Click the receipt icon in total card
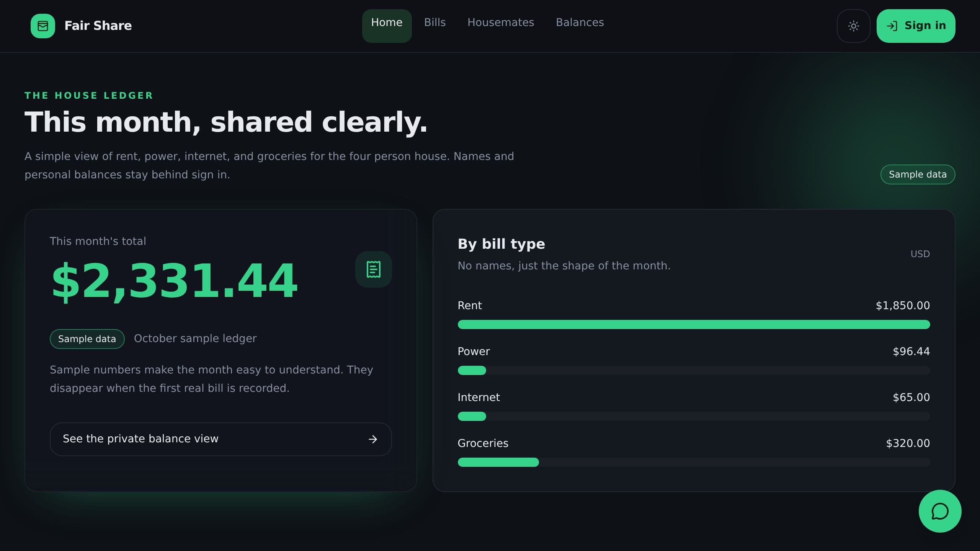This screenshot has width=980, height=551. pos(373,269)
